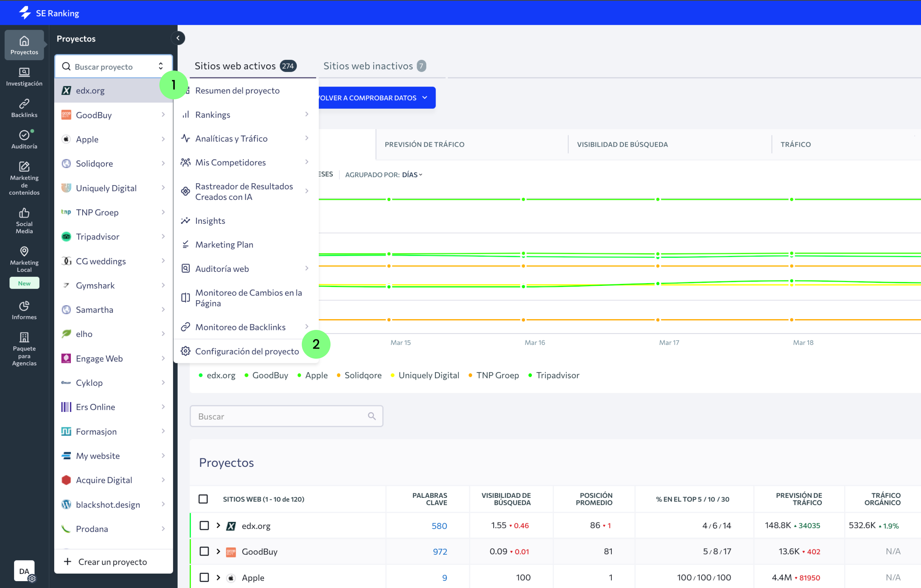Open DA account avatar settings
Image resolution: width=921 pixels, height=588 pixels.
coord(24,571)
